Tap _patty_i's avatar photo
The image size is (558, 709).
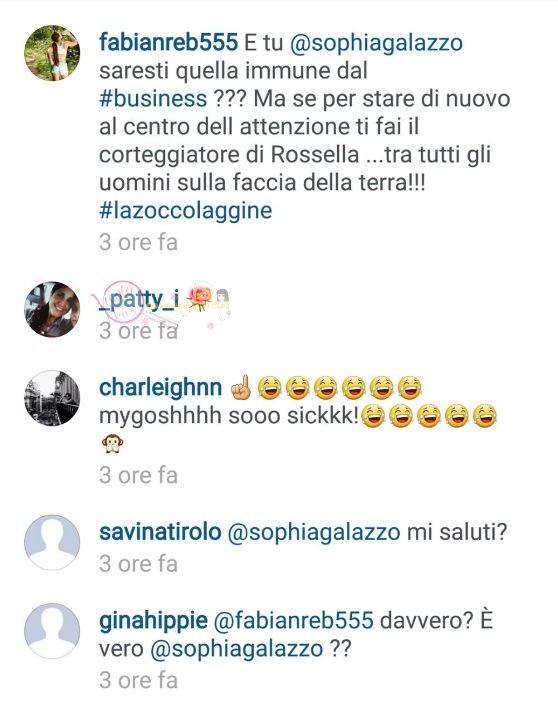52,309
